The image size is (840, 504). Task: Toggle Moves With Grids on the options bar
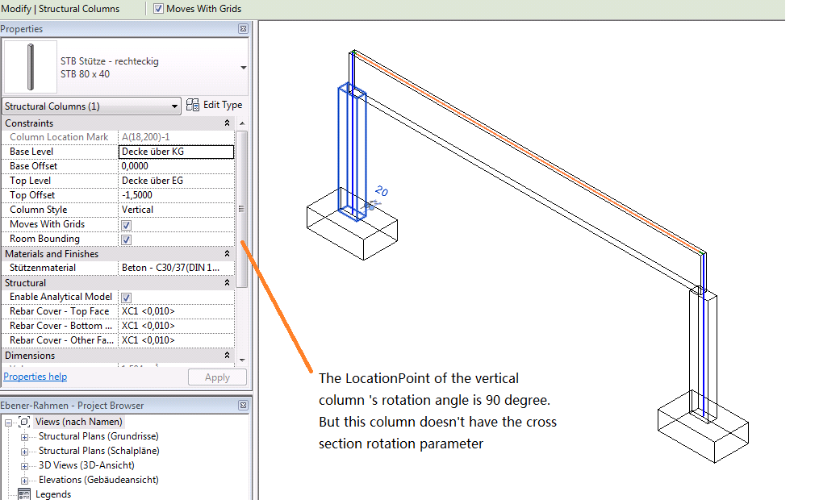(x=158, y=9)
